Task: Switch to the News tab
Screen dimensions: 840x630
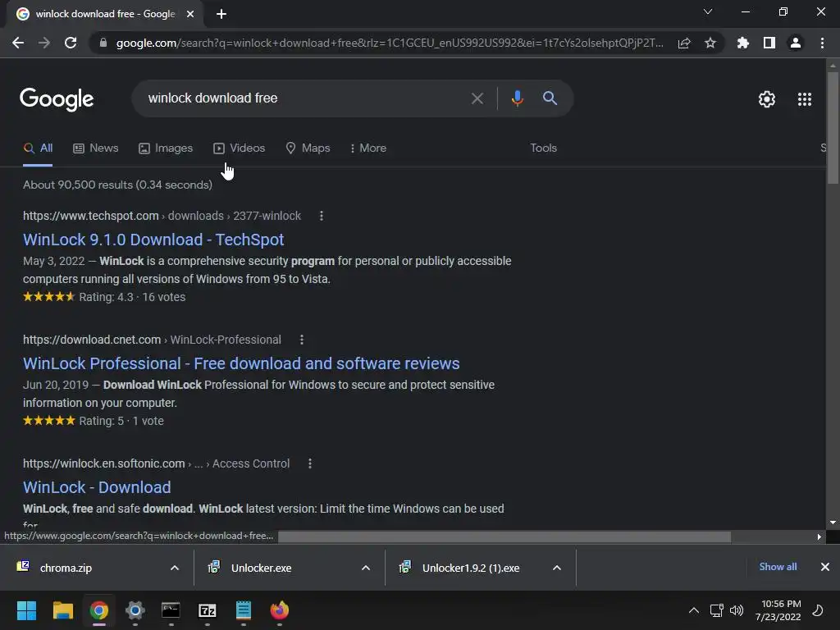Action: click(x=95, y=148)
